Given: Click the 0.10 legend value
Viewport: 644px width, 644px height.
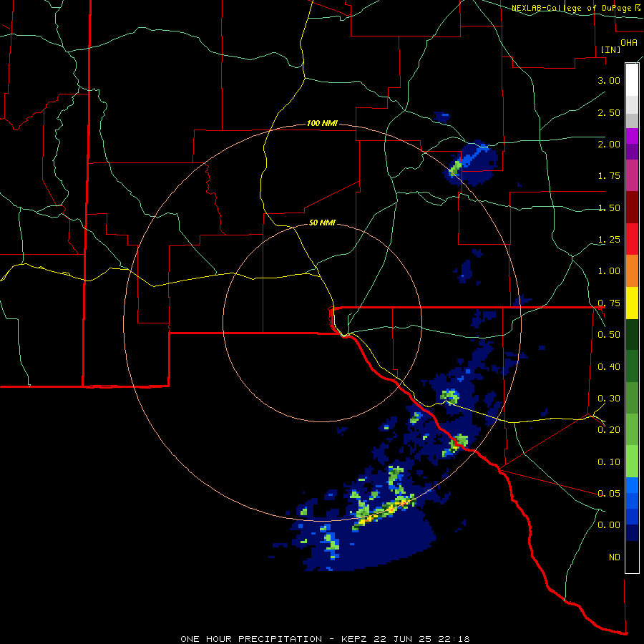Looking at the screenshot, I should coord(609,462).
